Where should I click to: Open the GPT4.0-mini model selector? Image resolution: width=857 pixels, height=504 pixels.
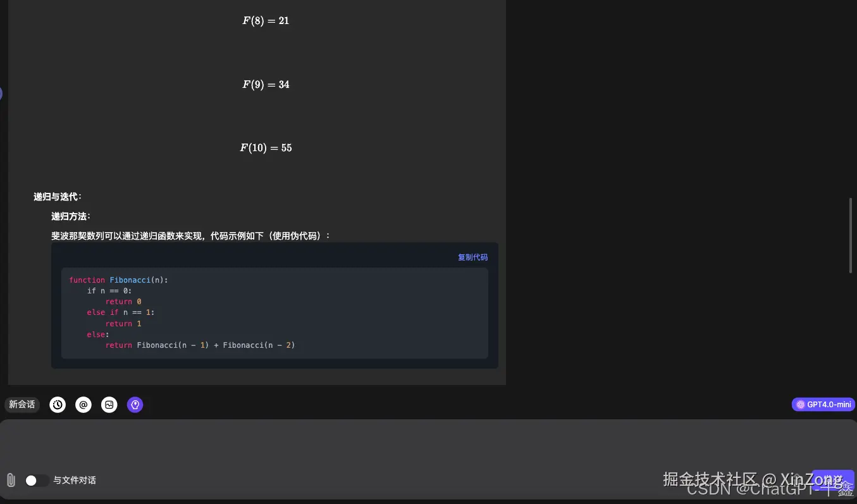click(823, 404)
